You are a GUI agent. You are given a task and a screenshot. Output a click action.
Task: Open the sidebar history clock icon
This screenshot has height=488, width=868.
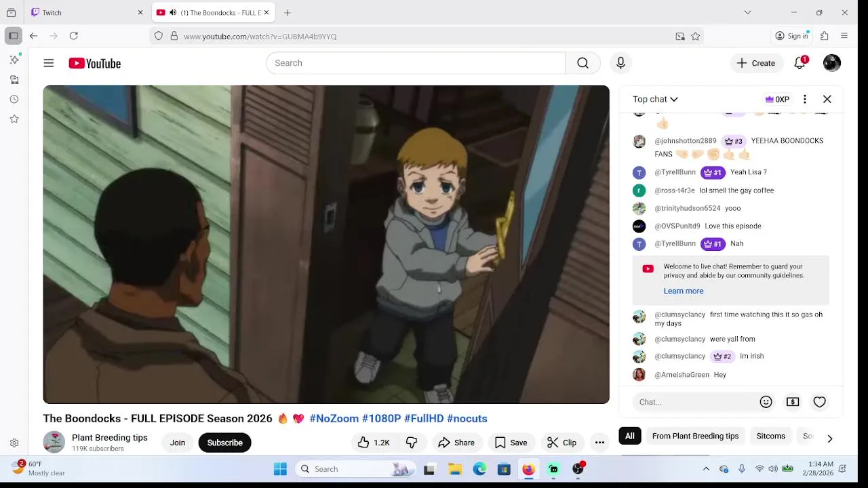(x=14, y=99)
